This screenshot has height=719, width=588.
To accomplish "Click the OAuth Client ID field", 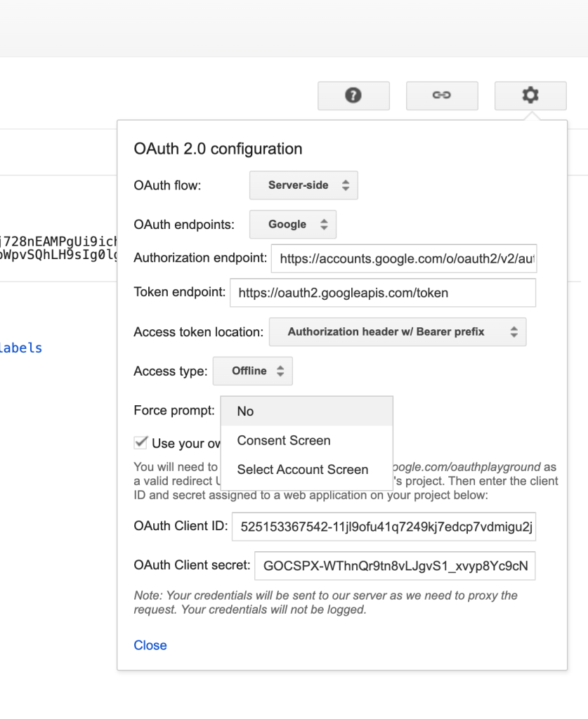I will coord(384,527).
